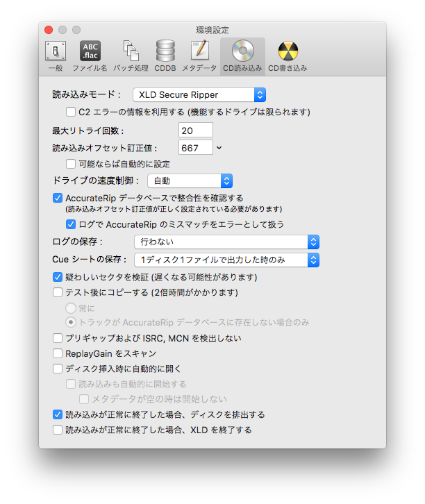Open the XLD Secure Ripper mode dropdown
The height and width of the screenshot is (504, 425).
pyautogui.click(x=199, y=94)
